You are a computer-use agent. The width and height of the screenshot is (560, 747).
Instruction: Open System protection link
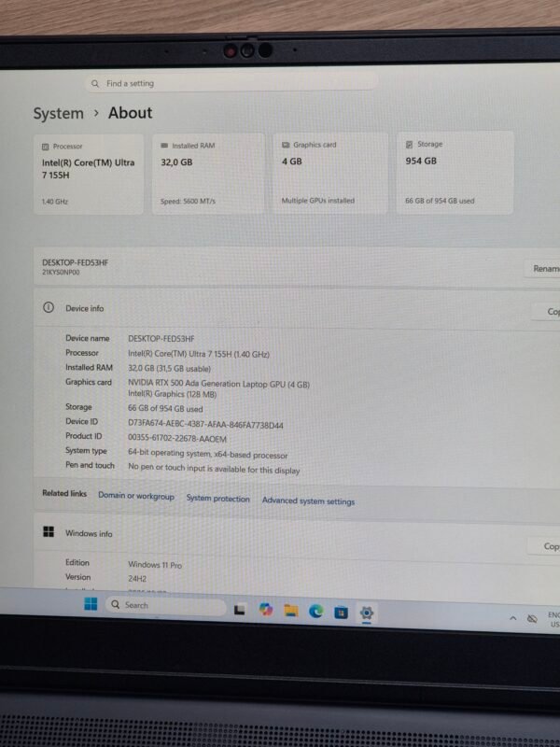[x=218, y=499]
